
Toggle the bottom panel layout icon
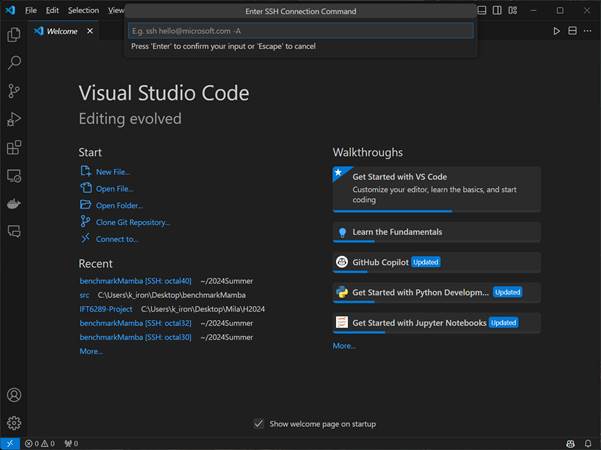482,10
